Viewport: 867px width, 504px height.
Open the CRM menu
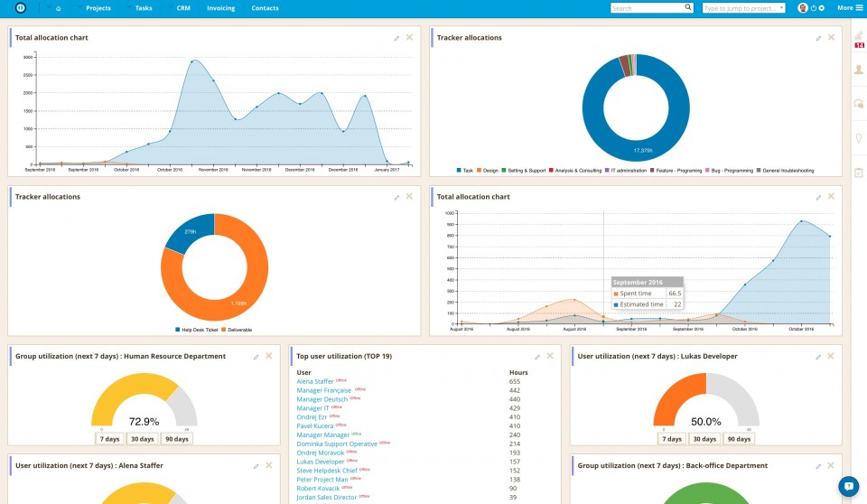coord(183,8)
